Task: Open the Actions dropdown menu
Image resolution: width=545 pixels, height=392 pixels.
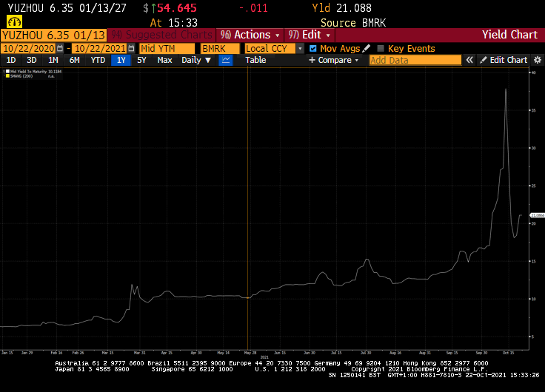Action: click(250, 35)
